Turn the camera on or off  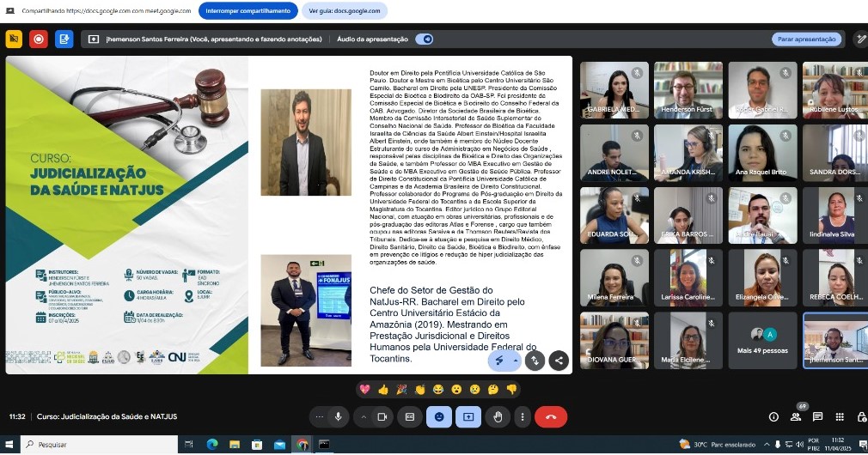pos(382,416)
